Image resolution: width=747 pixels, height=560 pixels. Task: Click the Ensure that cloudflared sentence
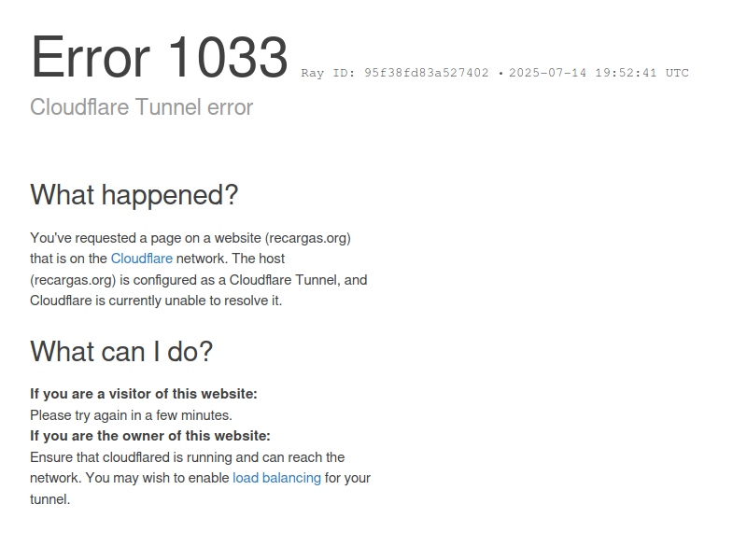point(188,457)
